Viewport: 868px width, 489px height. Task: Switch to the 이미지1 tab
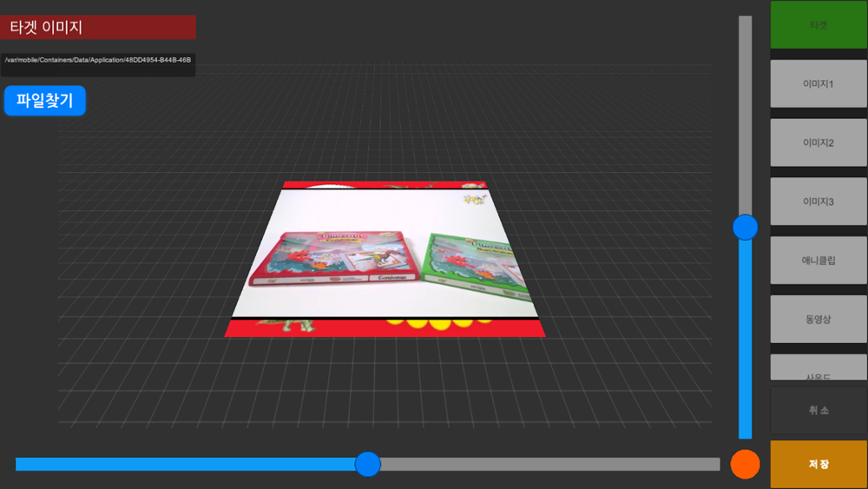pyautogui.click(x=819, y=83)
